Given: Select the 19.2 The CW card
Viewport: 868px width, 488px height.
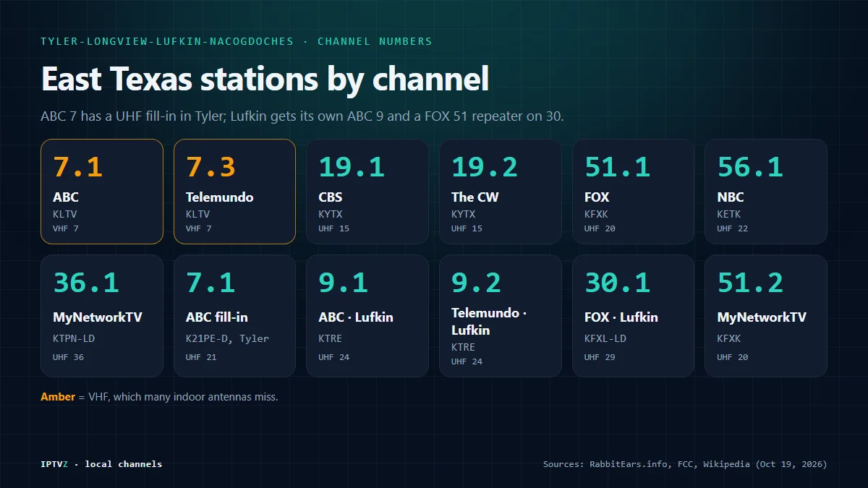Looking at the screenshot, I should (501, 192).
